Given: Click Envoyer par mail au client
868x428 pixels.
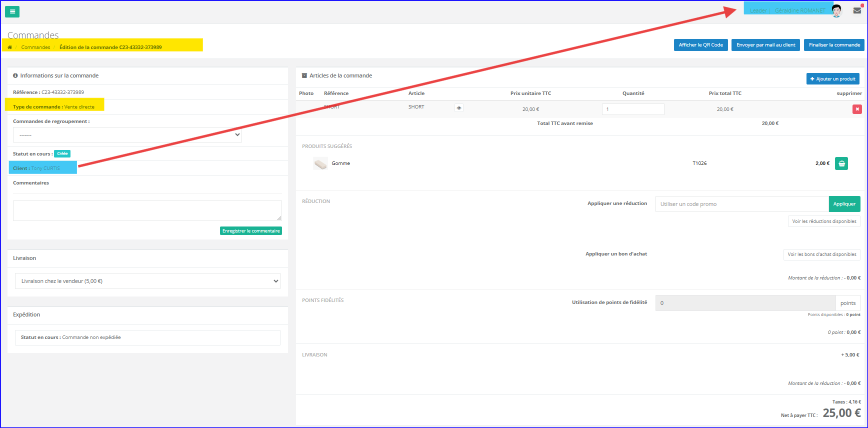Looking at the screenshot, I should click(x=765, y=45).
